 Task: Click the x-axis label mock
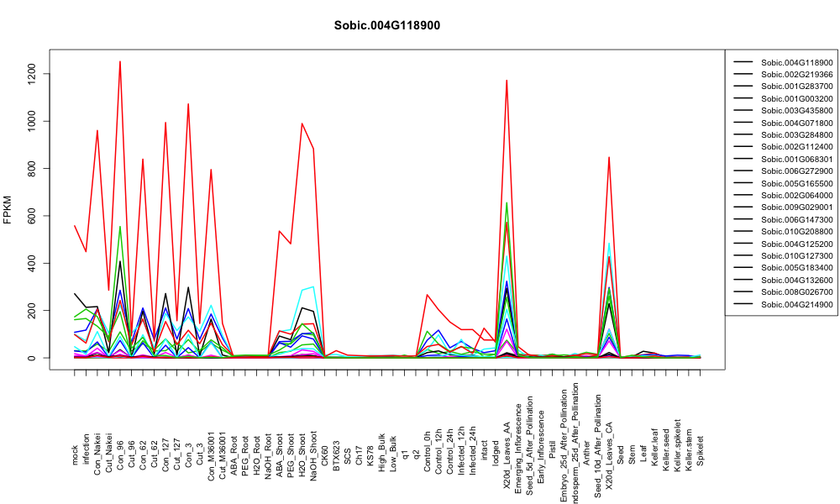coord(75,455)
